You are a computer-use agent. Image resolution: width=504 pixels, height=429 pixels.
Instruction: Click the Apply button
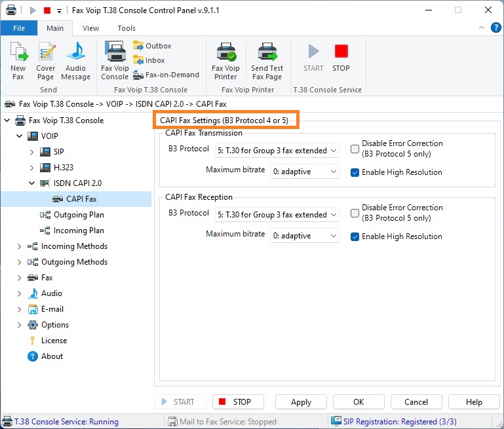tap(301, 401)
